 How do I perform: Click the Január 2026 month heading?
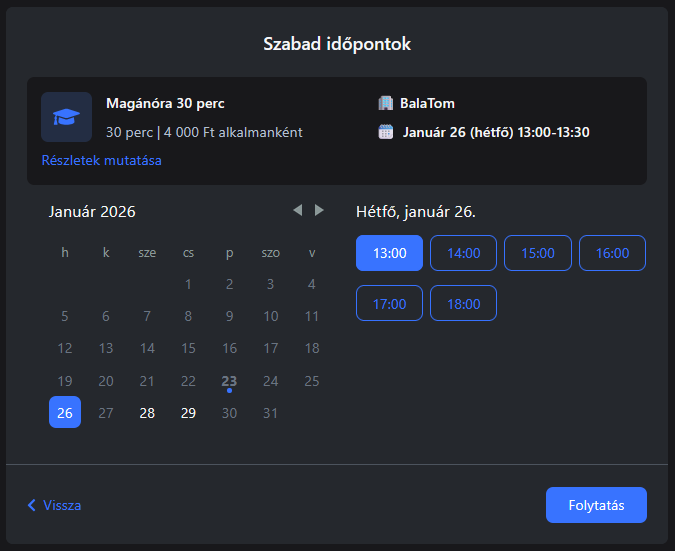92,211
